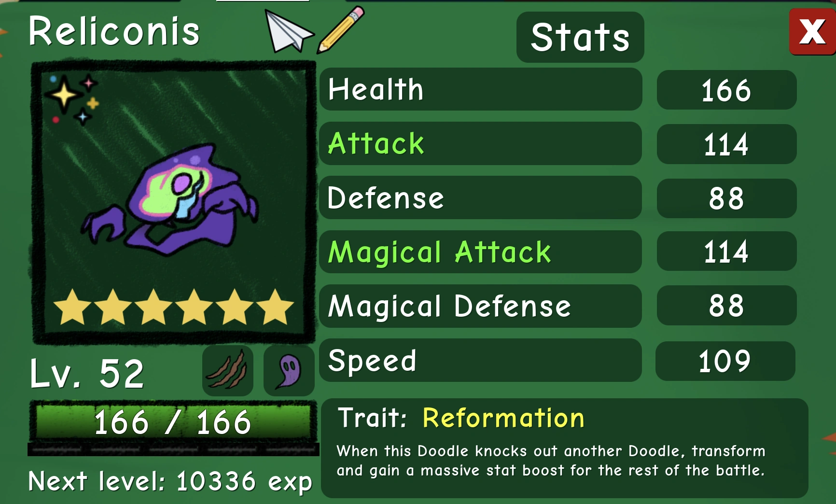Click the Speed value 109
The image size is (836, 504).
coord(725,361)
